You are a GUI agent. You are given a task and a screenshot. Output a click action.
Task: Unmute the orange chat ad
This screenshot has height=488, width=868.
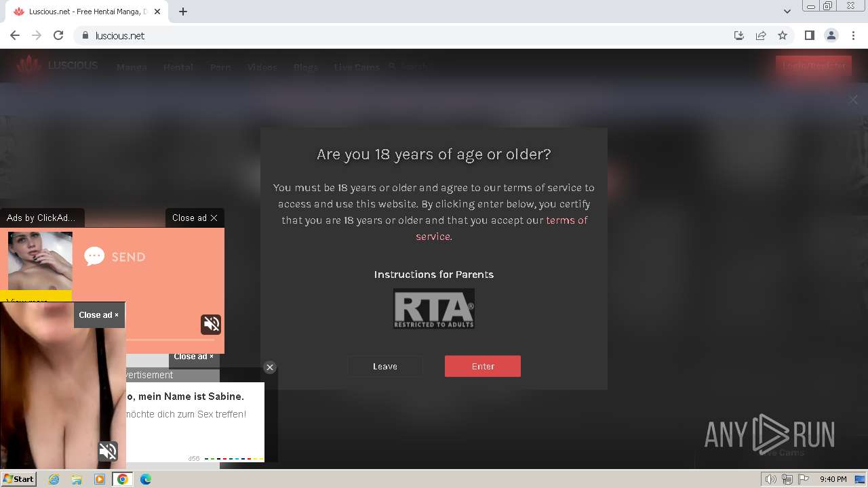pyautogui.click(x=211, y=324)
